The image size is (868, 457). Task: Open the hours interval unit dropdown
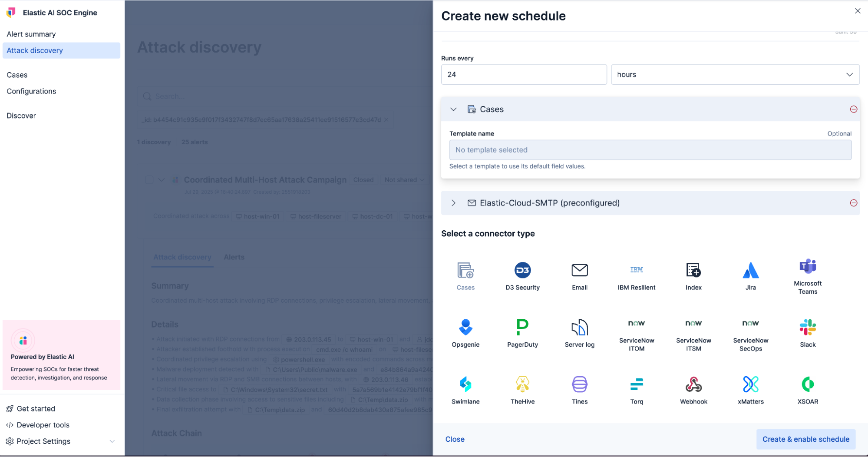tap(735, 75)
